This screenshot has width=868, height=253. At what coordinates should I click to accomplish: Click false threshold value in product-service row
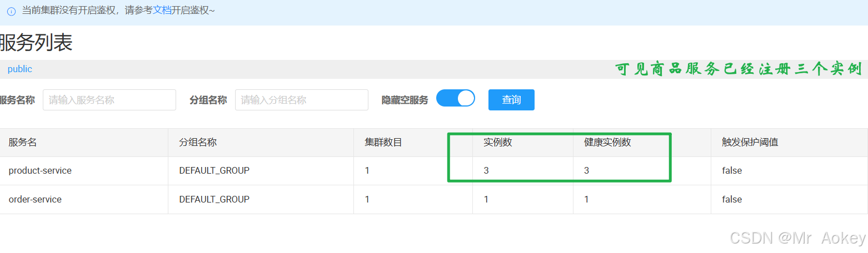point(732,171)
